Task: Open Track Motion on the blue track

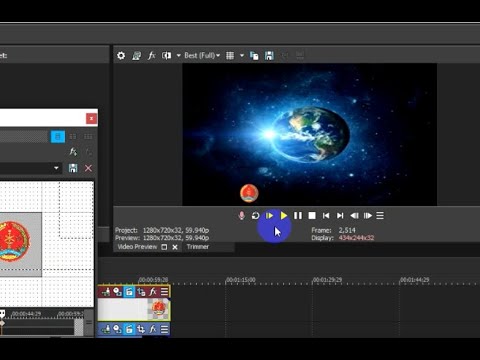Action: tap(106, 329)
